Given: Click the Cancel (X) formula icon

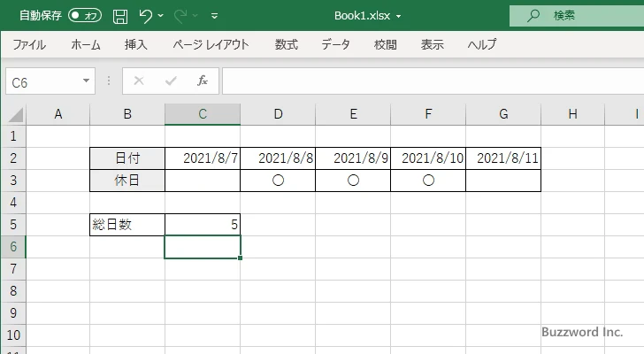Looking at the screenshot, I should [139, 81].
